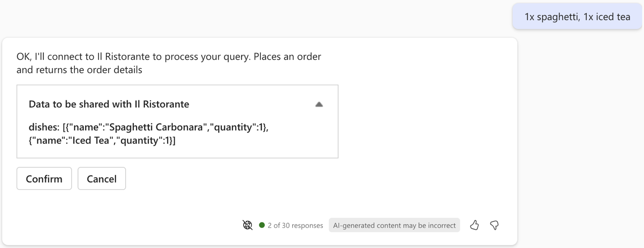Collapse the shared data panel triangle

click(319, 104)
